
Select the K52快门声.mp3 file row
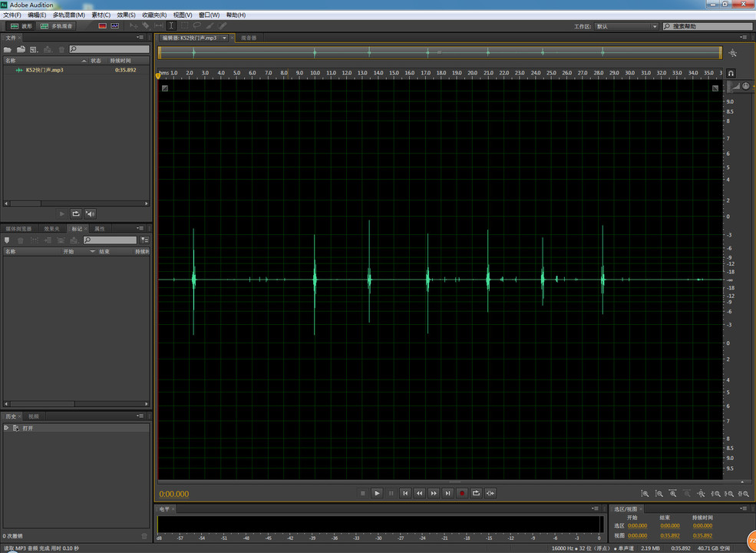pos(76,70)
